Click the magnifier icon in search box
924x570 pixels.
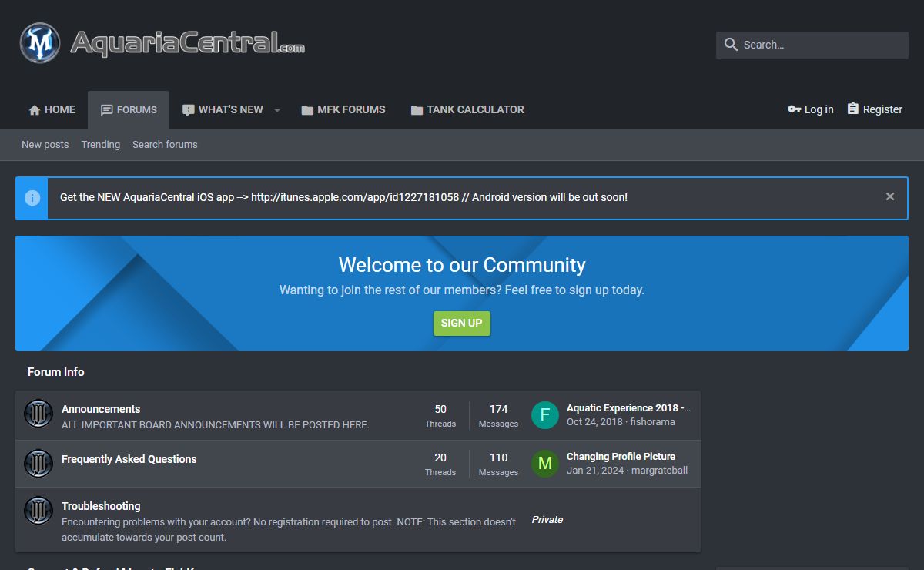731,45
